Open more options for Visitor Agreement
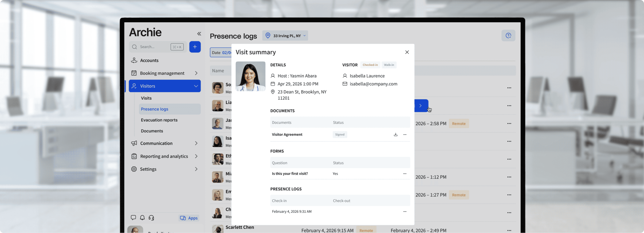Screen dimensions: 644x233 (405, 135)
